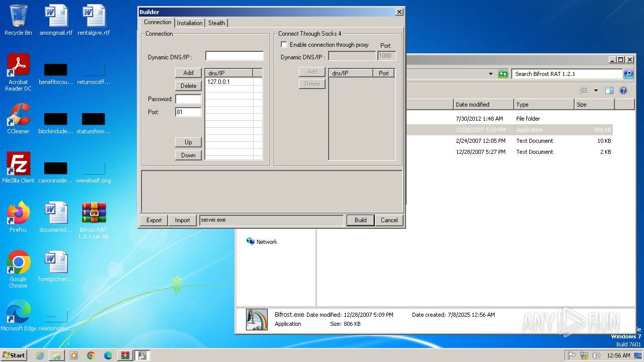Click the server.exe filename field
644x362 pixels.
click(x=272, y=220)
